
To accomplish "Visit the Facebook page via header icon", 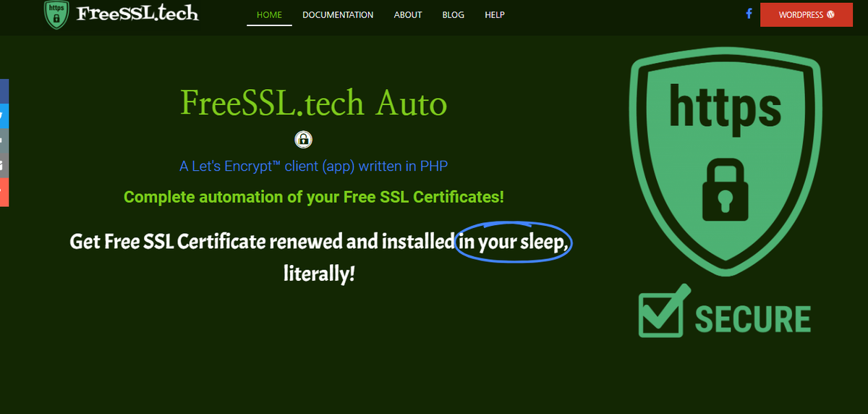I will click(749, 14).
